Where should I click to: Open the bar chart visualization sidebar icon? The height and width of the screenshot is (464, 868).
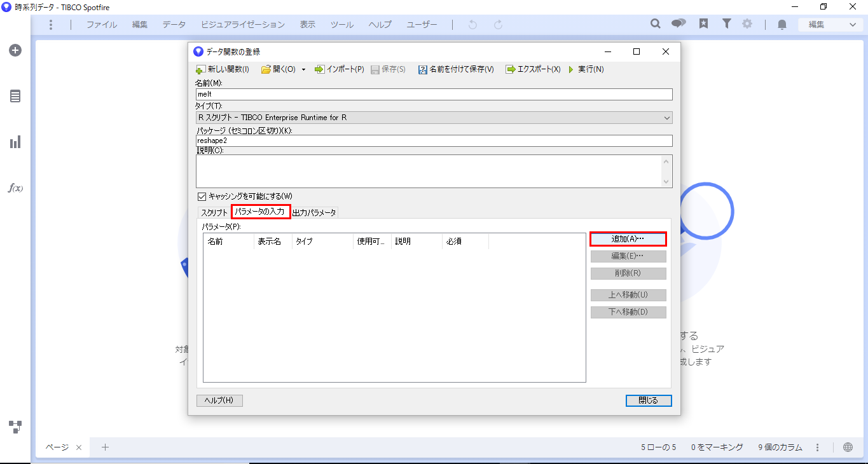(x=15, y=142)
